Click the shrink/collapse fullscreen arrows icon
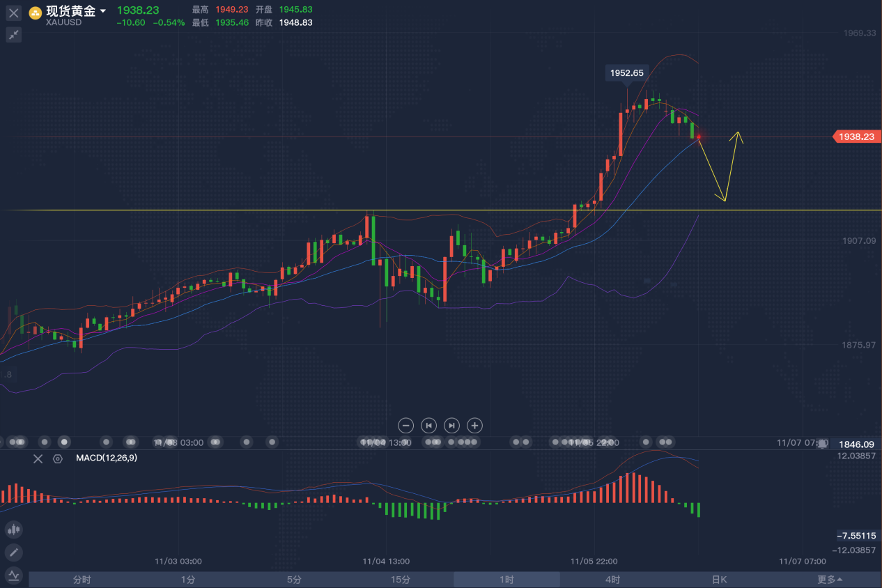 point(14,35)
